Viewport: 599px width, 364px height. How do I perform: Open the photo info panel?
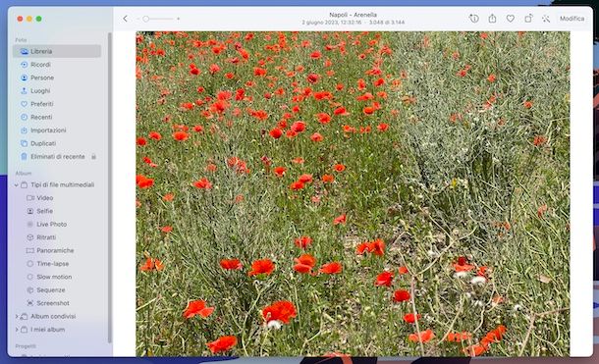[473, 19]
